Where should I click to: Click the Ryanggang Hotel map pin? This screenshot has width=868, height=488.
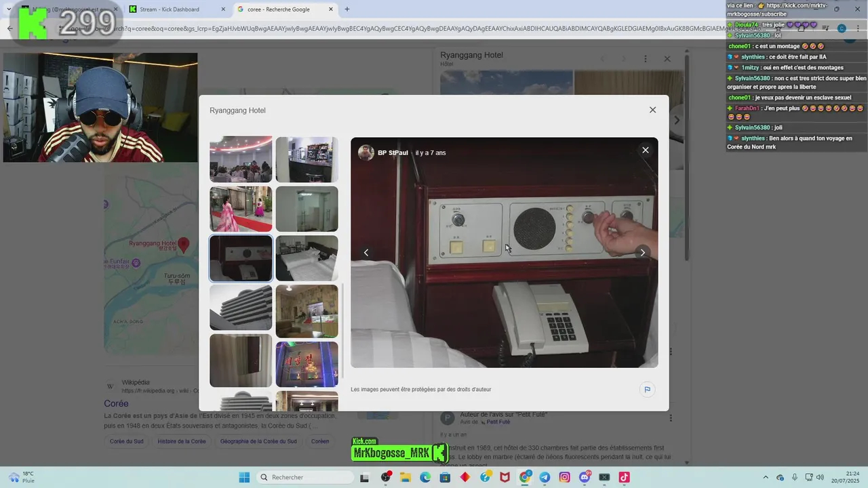pyautogui.click(x=183, y=244)
